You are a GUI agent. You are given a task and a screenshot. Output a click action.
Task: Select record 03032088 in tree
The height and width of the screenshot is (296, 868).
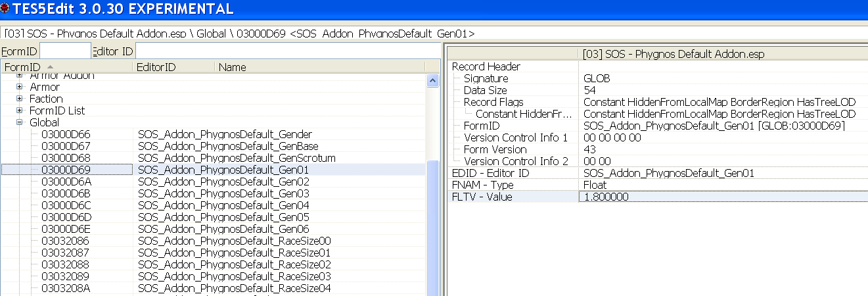[66, 264]
